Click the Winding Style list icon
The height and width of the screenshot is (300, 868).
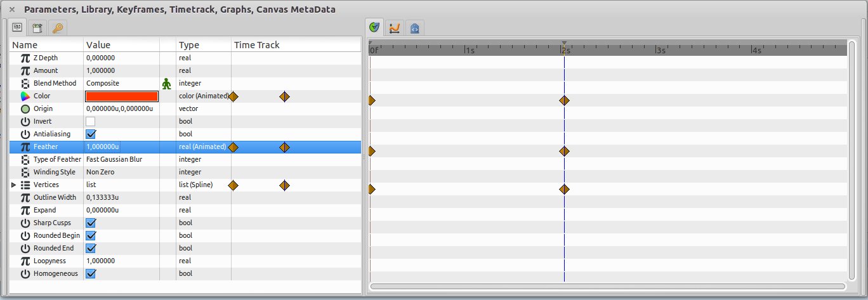point(25,172)
